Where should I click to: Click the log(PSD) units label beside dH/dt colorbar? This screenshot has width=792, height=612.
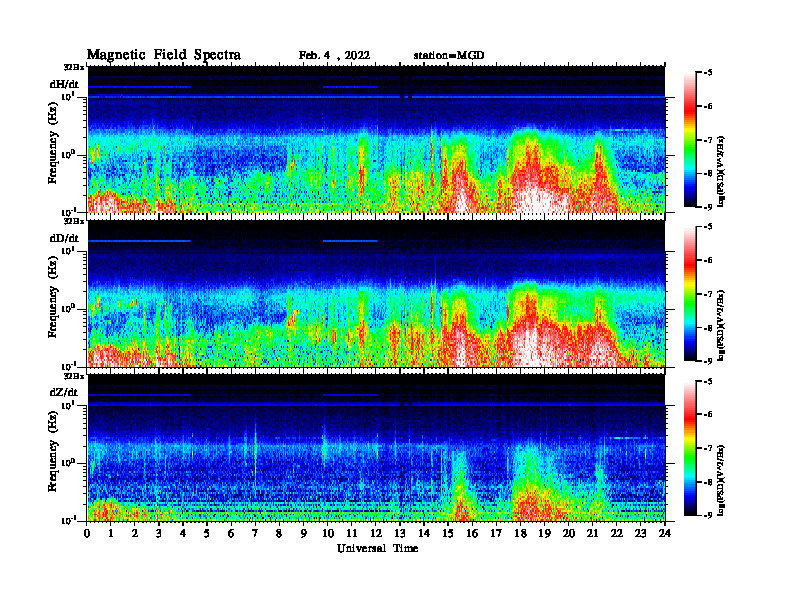[721, 171]
